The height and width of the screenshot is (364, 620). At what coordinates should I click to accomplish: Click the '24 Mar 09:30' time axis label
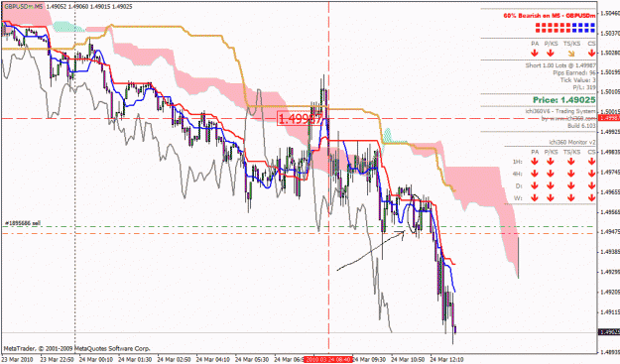click(x=369, y=360)
